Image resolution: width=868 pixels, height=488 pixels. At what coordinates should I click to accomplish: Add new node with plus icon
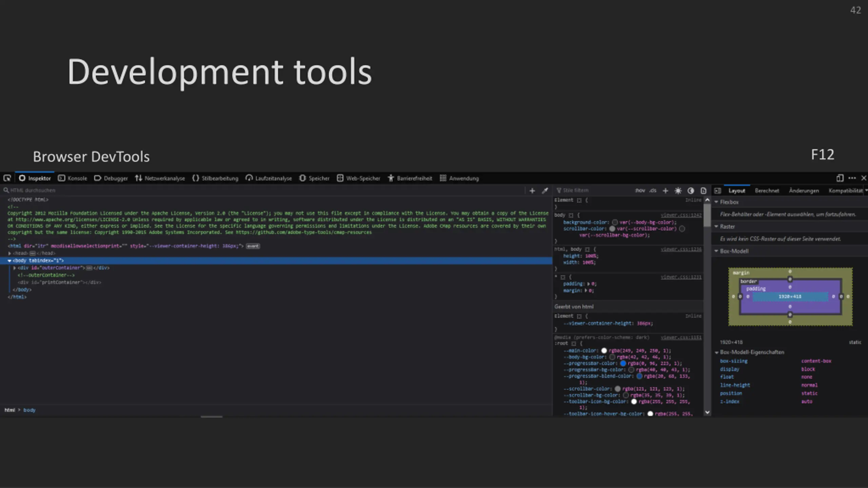click(532, 190)
